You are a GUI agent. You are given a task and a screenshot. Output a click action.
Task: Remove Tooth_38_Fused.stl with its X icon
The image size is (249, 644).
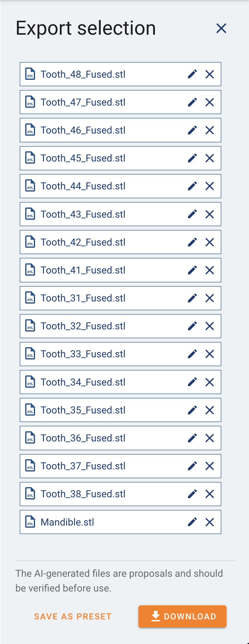(x=210, y=494)
